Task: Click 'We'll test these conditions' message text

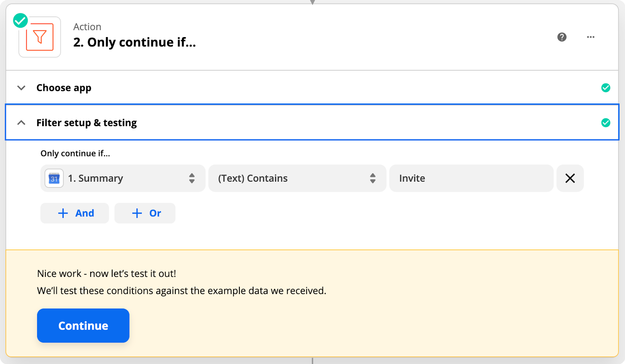Action: click(182, 291)
